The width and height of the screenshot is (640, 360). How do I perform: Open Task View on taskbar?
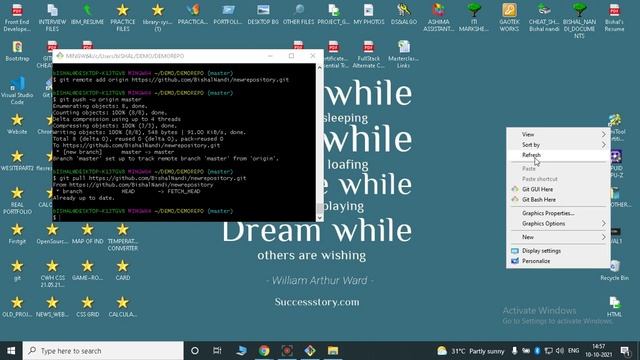(217, 351)
